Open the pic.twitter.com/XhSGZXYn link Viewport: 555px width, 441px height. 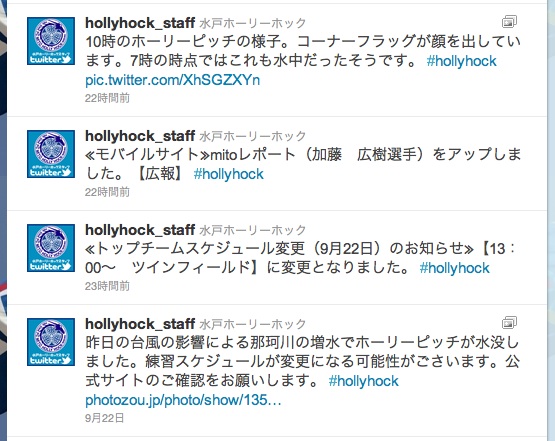(173, 80)
